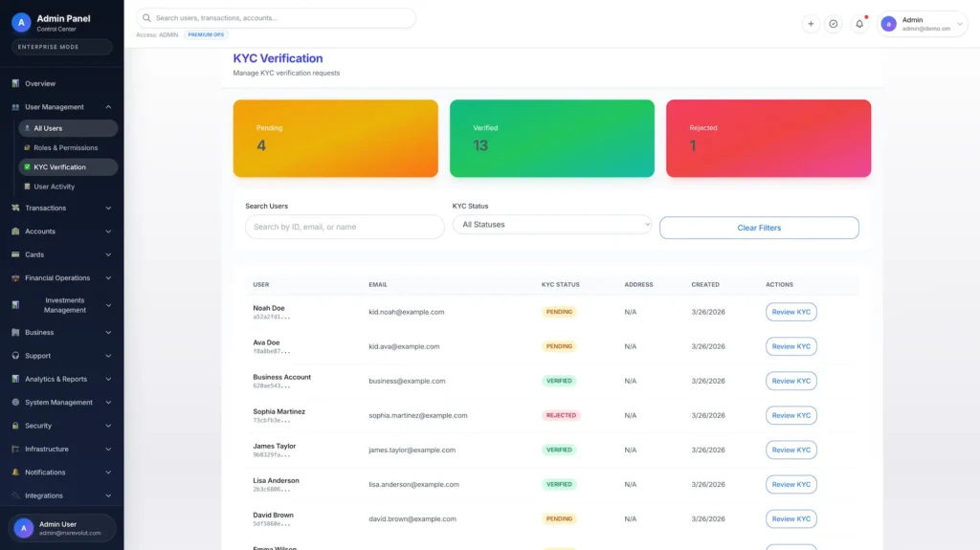Click the Rejected count card
This screenshot has height=550, width=980.
[768, 138]
